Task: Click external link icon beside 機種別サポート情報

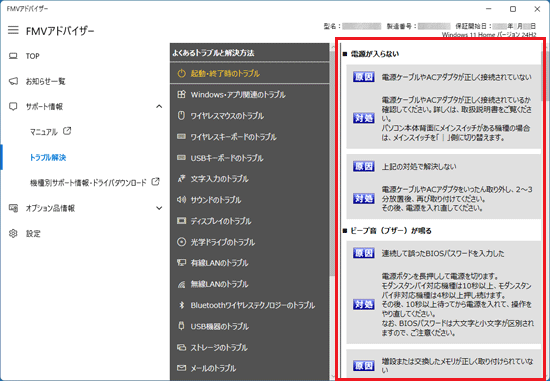Action: [155, 182]
